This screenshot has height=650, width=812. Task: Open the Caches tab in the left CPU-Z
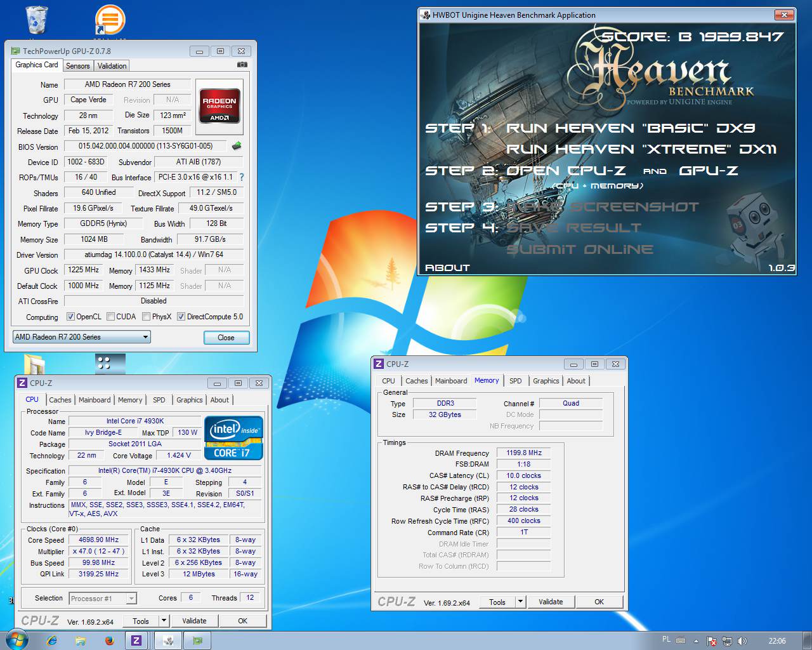click(x=60, y=400)
